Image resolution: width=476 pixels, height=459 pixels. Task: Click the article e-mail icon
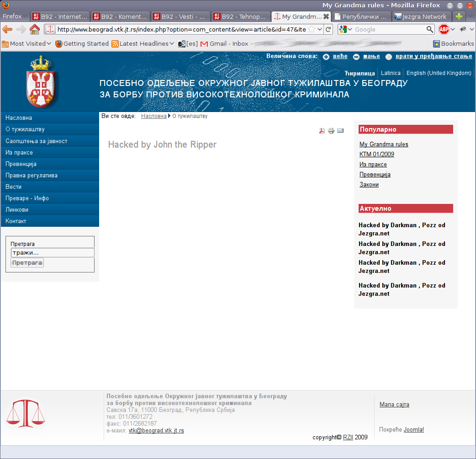click(x=340, y=131)
